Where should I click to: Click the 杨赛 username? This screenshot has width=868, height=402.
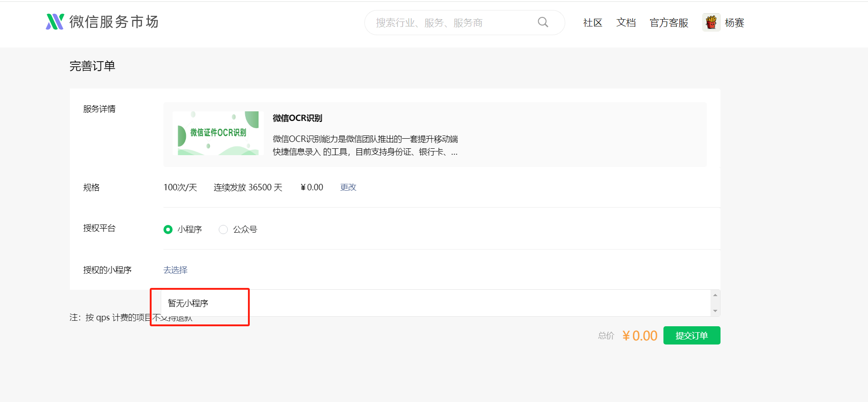pyautogui.click(x=734, y=23)
